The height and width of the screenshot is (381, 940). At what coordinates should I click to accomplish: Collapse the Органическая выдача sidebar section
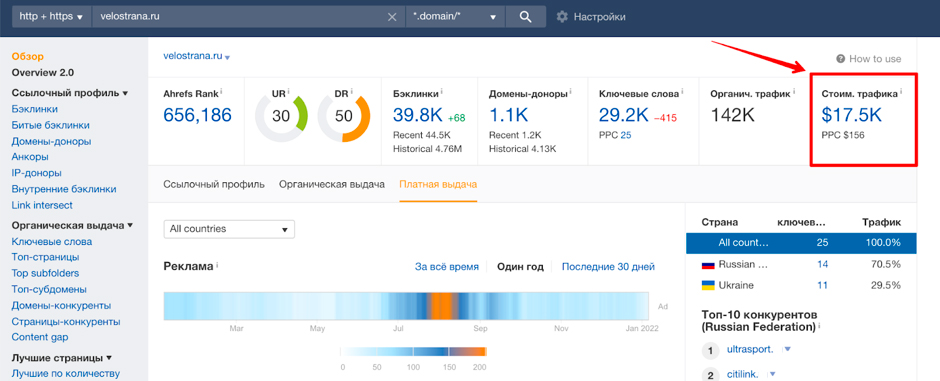point(130,226)
